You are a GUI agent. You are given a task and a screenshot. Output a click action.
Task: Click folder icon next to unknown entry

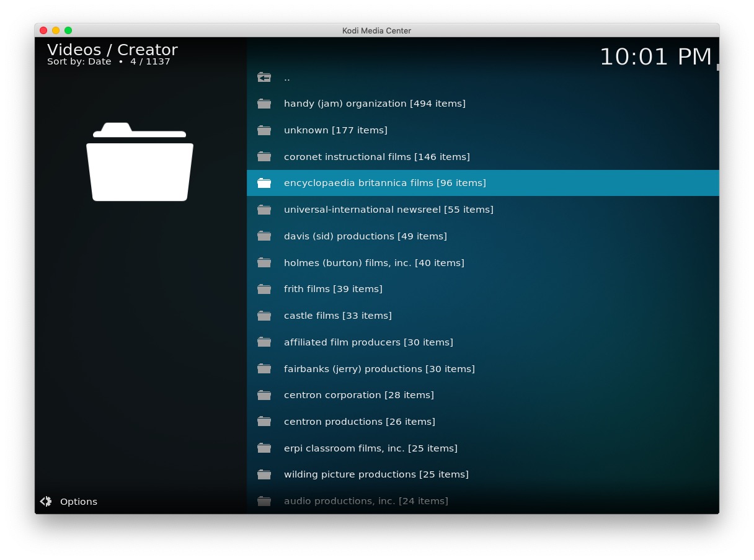pyautogui.click(x=264, y=130)
